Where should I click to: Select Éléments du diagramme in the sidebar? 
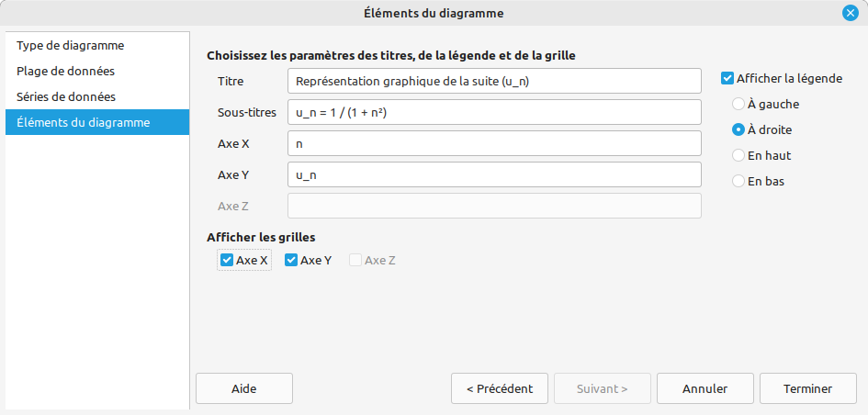83,122
